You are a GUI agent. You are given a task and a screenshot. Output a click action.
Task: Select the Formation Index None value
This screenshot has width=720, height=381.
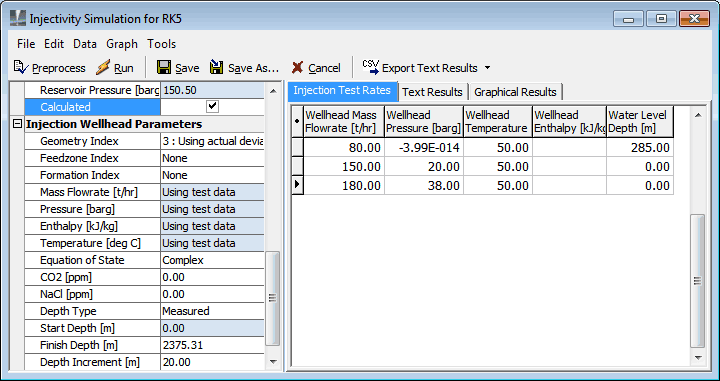pos(212,175)
